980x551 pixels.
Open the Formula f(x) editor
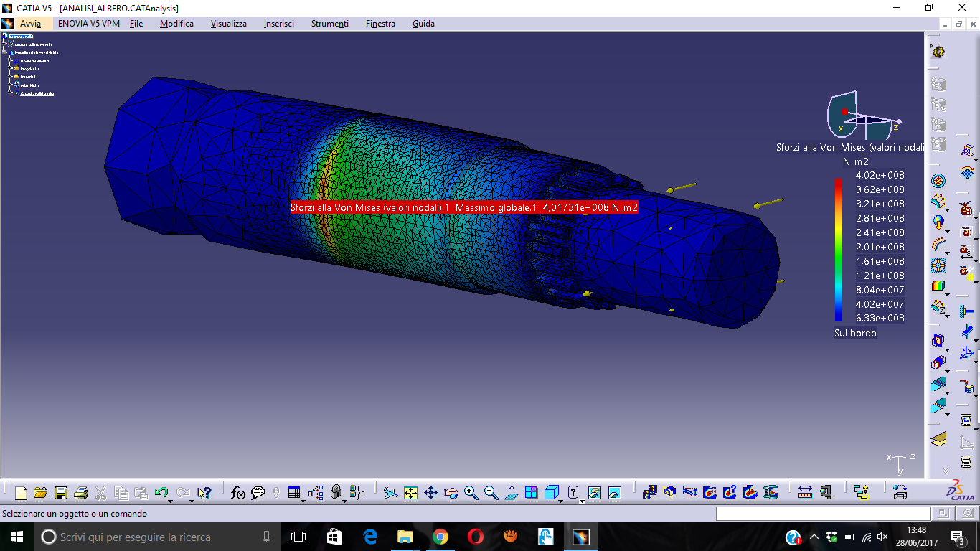(238, 493)
